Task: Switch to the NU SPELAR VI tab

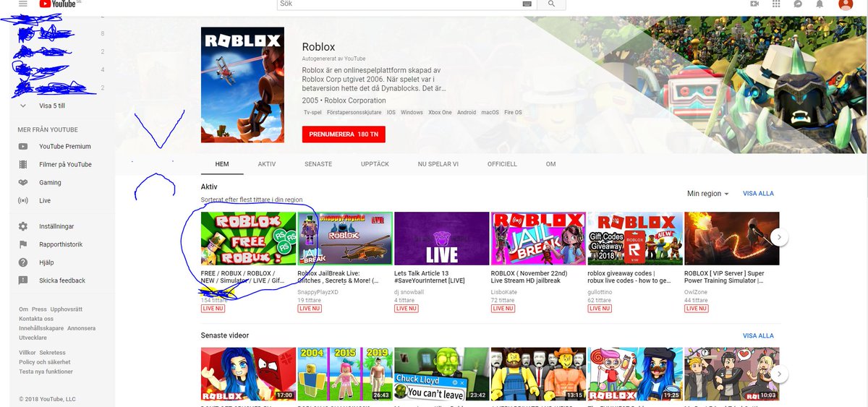Action: [438, 164]
